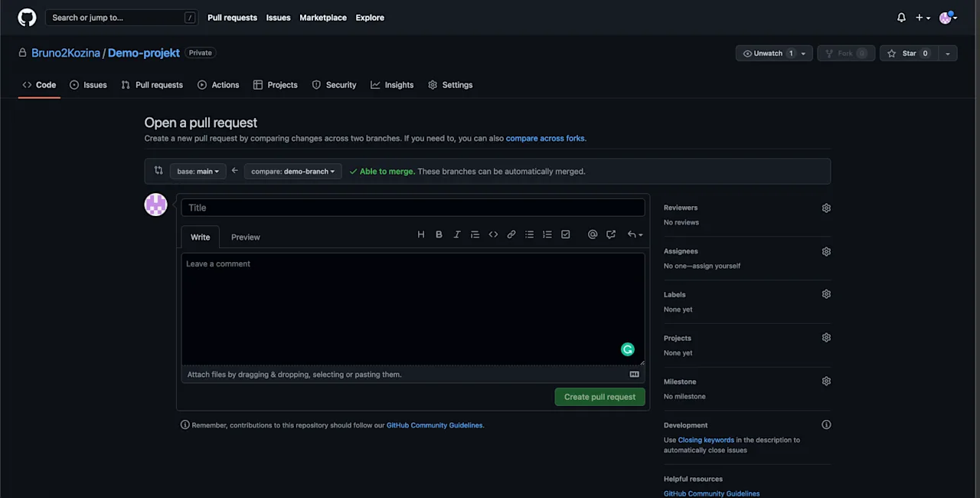Add a link in the comment
The width and height of the screenshot is (980, 498).
[x=511, y=234]
